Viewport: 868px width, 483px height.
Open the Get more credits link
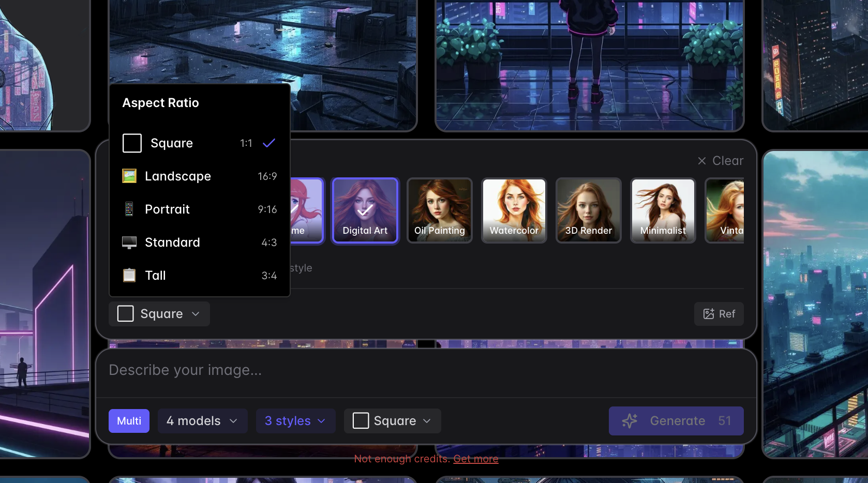475,459
